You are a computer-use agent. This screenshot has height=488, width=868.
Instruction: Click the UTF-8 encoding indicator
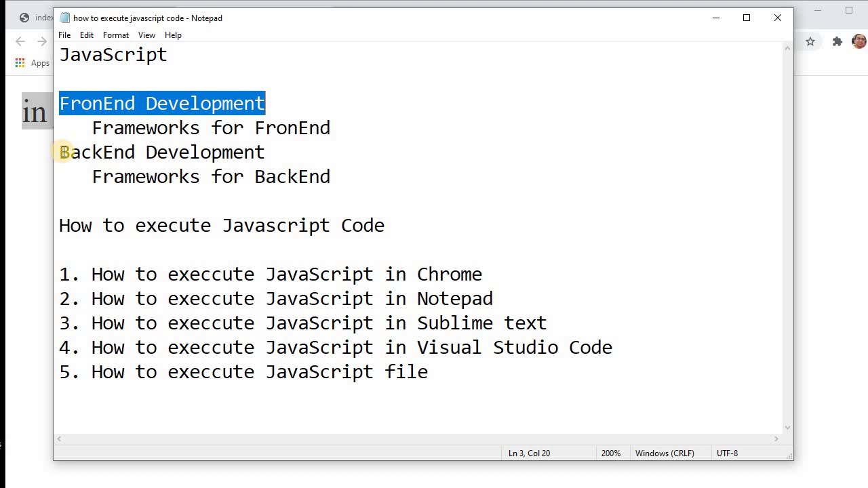(x=727, y=453)
